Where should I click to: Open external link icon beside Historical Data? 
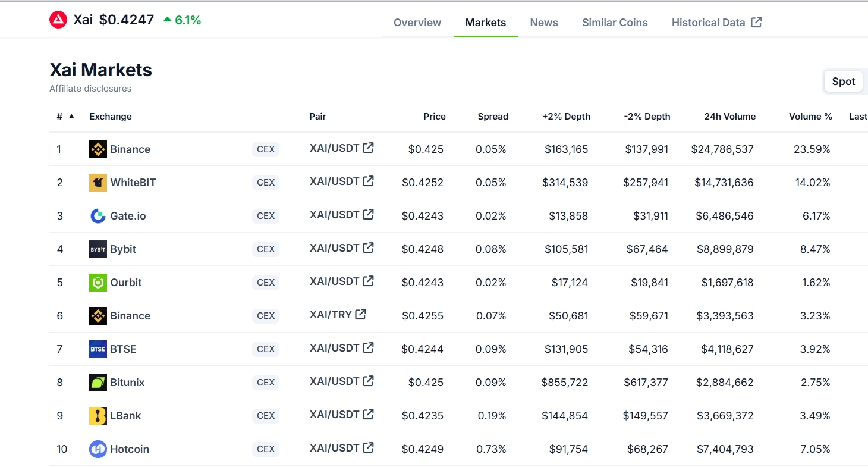click(756, 23)
